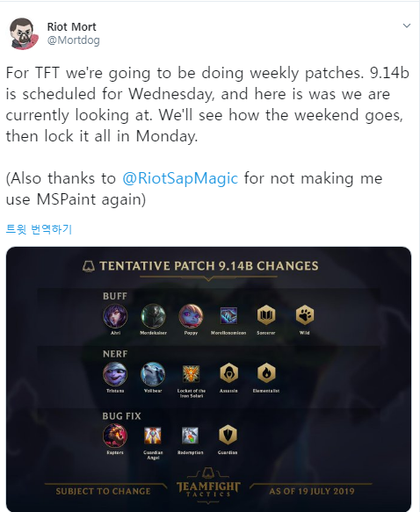The width and height of the screenshot is (420, 512).
Task: Visit the @Mortdog handle
Action: [74, 40]
